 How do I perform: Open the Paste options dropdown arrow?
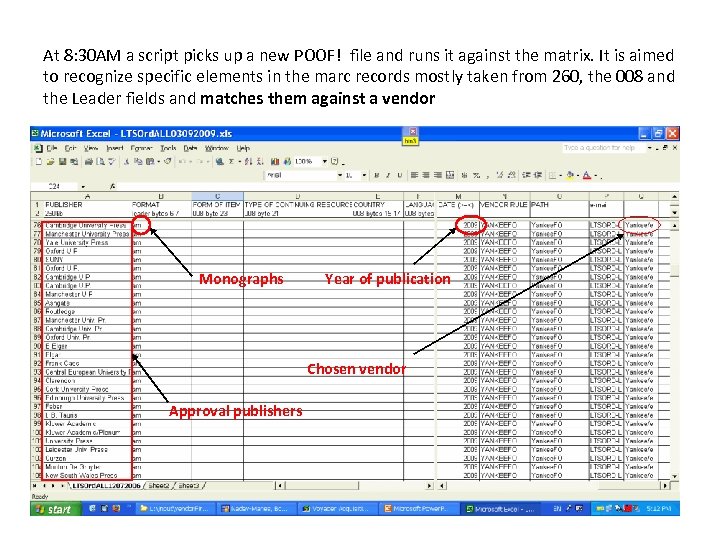pos(158,162)
